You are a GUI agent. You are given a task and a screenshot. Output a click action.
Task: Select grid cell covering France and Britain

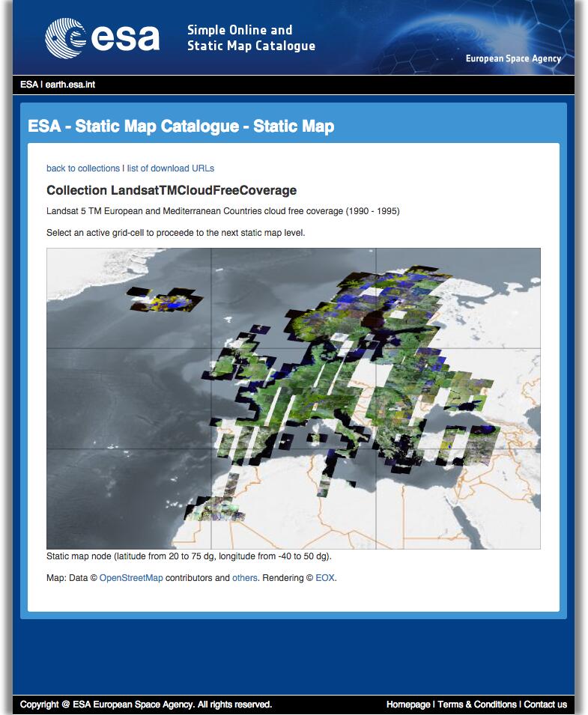[x=294, y=399]
